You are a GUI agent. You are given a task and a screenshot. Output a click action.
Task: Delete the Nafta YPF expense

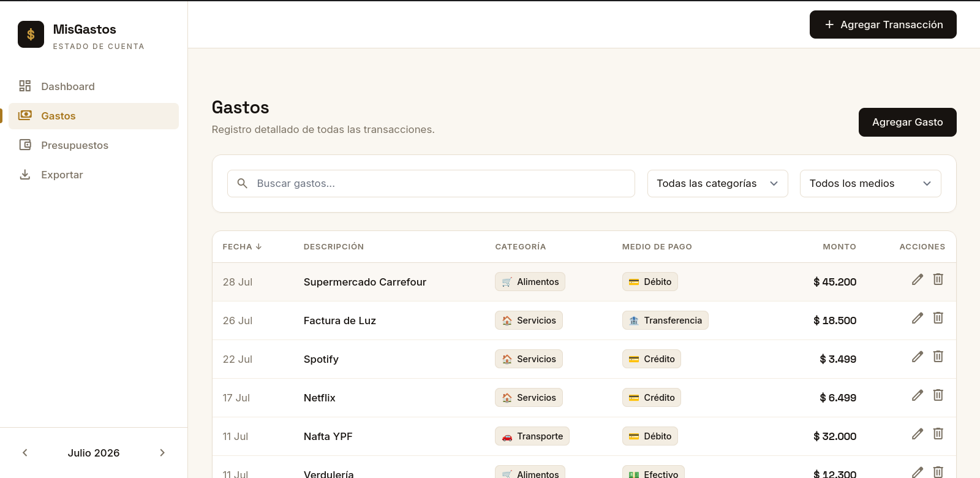(x=938, y=434)
